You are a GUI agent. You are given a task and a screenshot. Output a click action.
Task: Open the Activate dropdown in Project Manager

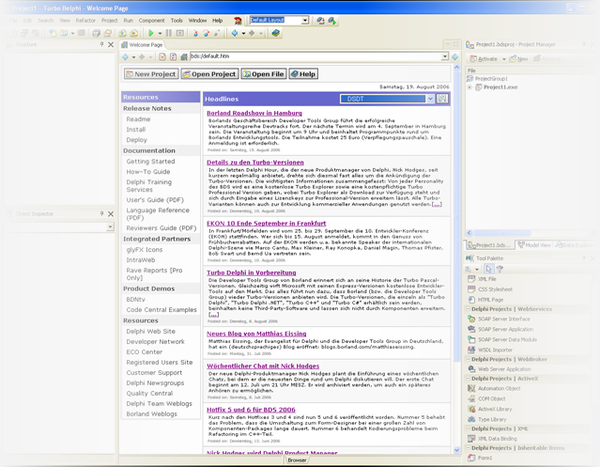tap(504, 59)
